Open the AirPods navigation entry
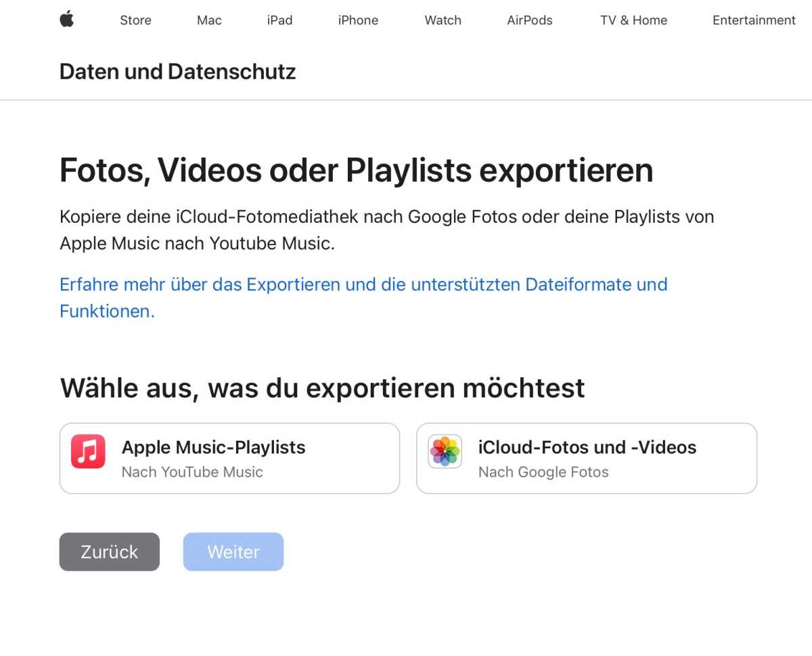812x656 pixels. coord(530,20)
